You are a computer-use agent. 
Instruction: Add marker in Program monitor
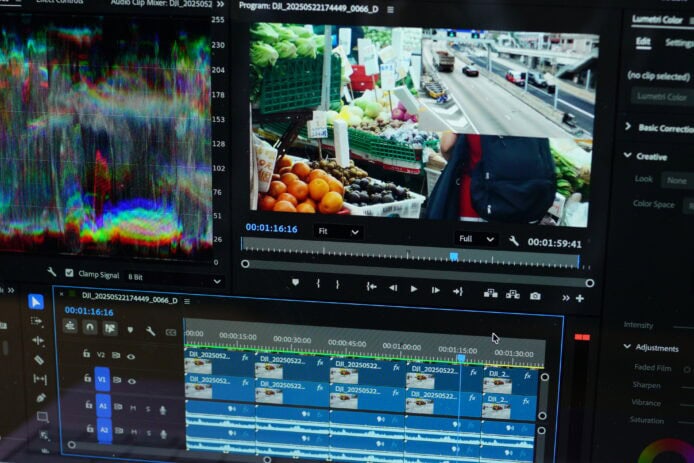[x=295, y=282]
